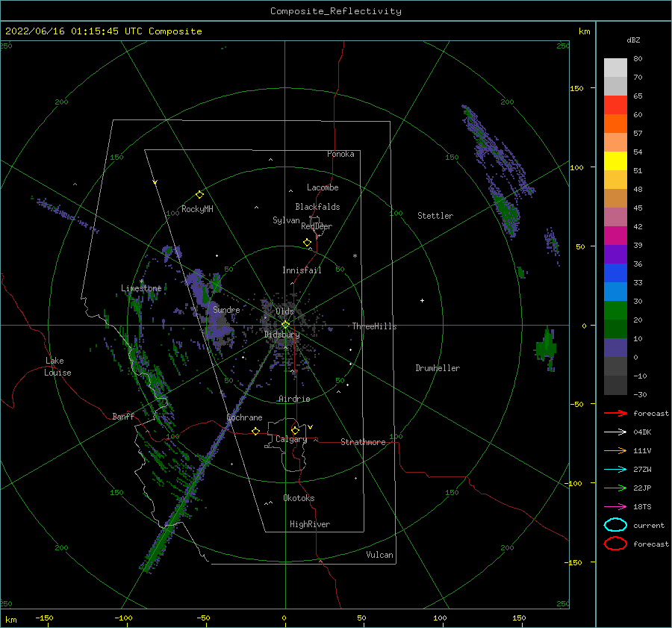Screen dimensions: 672x628
Task: Click the yellow diamond marker inside Calgary
Action: (295, 430)
